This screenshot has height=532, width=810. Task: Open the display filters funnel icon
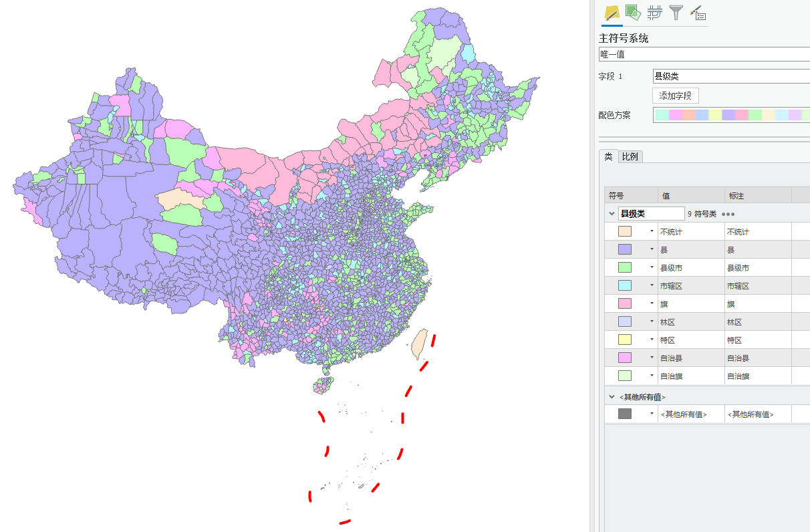point(676,12)
